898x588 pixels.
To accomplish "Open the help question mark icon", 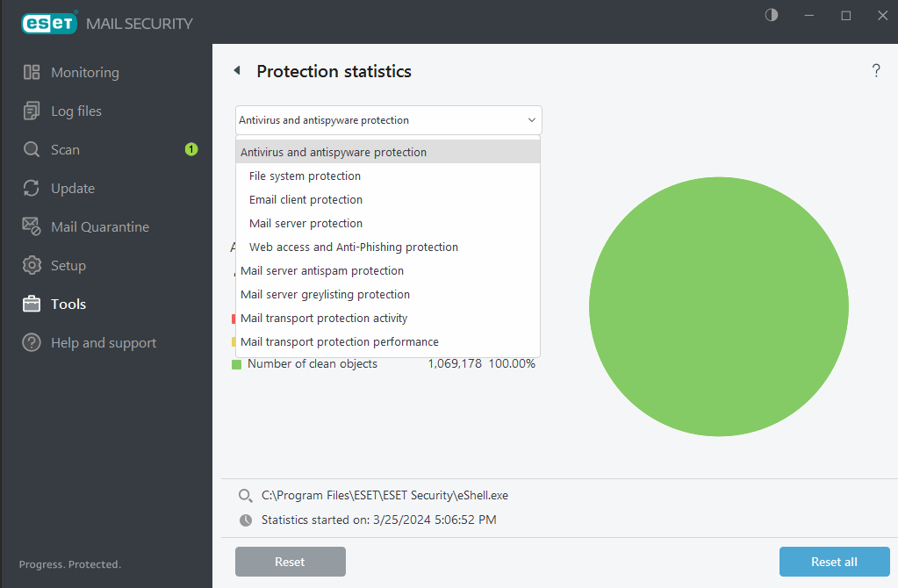I will [876, 70].
